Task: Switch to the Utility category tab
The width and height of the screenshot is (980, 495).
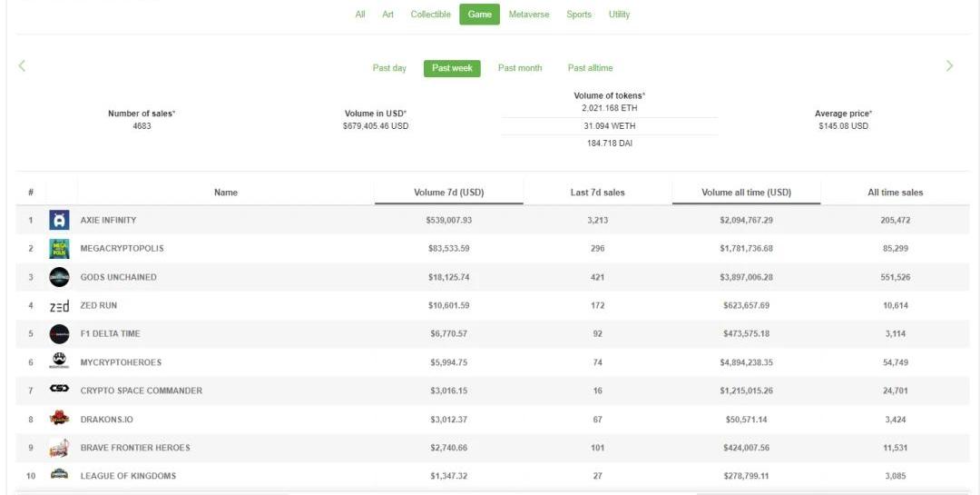Action: point(620,15)
